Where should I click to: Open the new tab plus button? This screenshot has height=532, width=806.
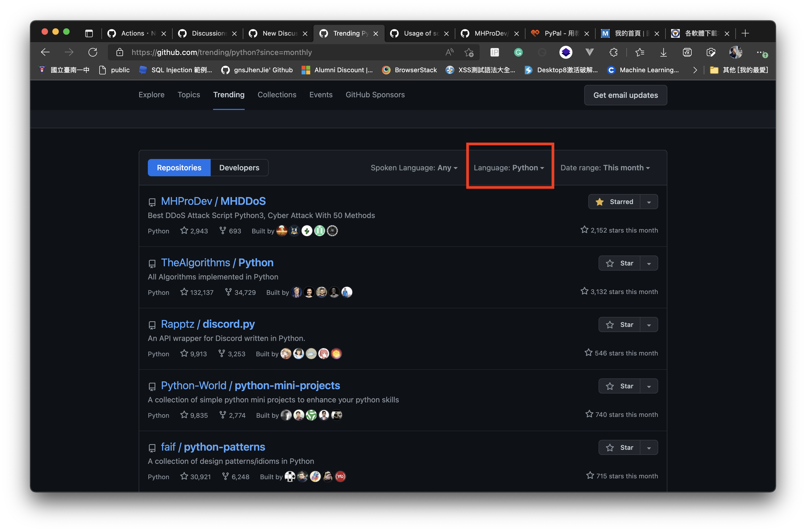coord(745,33)
